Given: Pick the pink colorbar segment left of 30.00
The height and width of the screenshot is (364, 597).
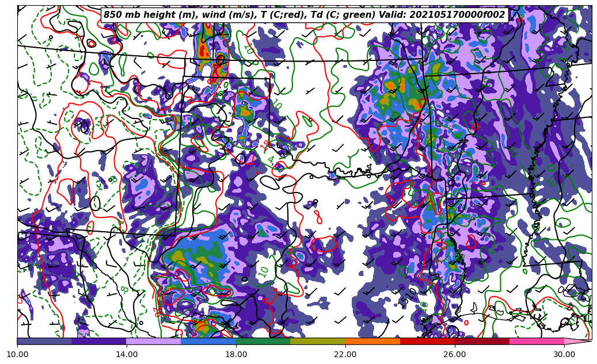Looking at the screenshot, I should point(537,341).
